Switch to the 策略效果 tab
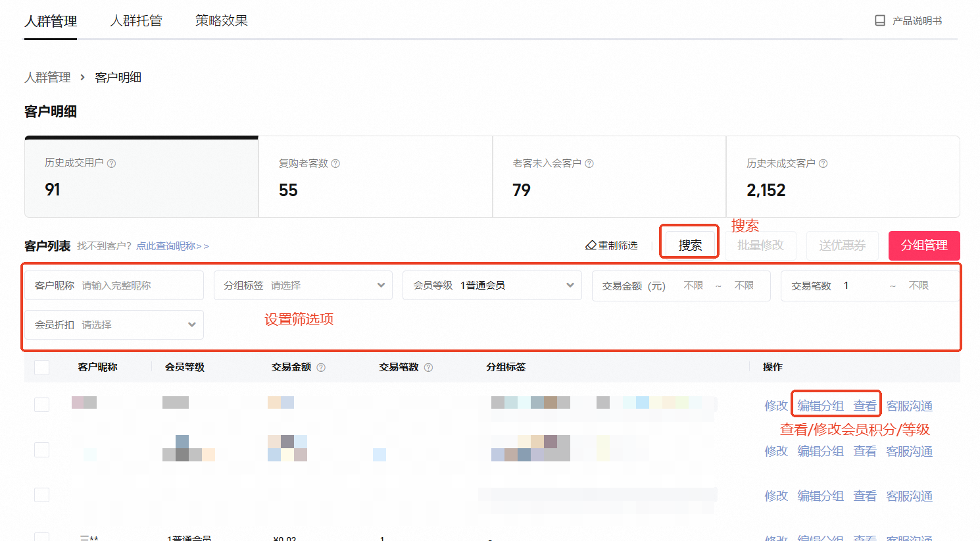Viewport: 980px width, 541px height. [x=222, y=21]
